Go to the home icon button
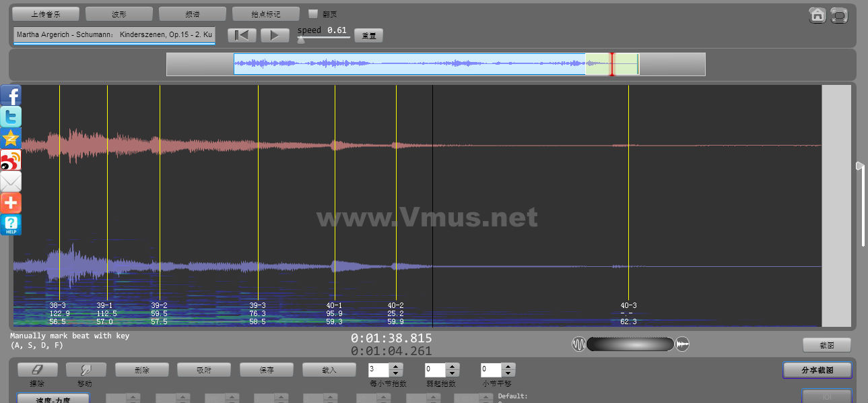Viewport: 868px width, 403px height. (817, 15)
